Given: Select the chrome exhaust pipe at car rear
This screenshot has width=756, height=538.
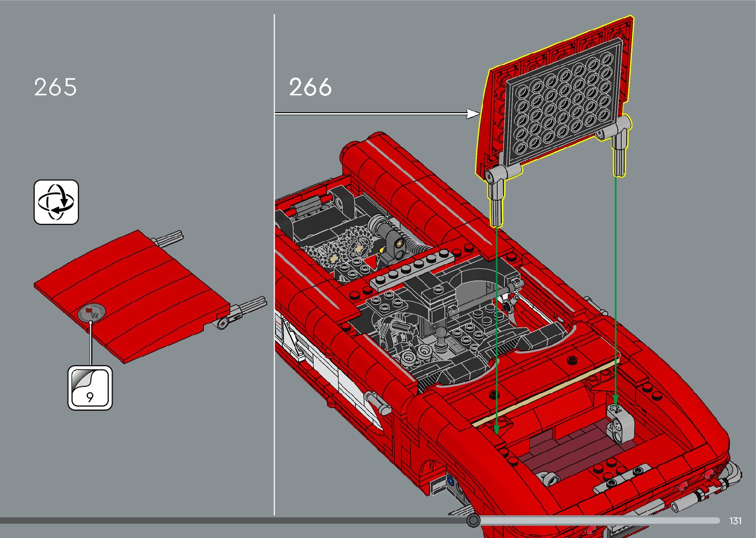Looking at the screenshot, I should pyautogui.click(x=701, y=495).
